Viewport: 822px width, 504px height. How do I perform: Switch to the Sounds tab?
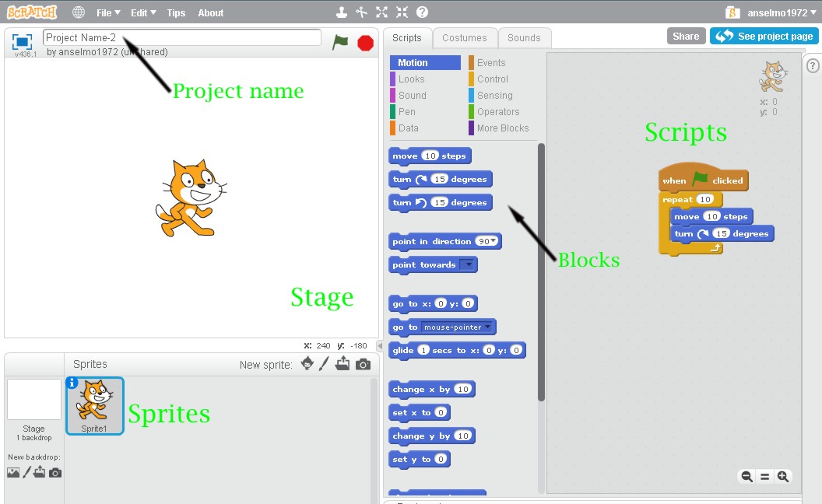click(x=524, y=37)
